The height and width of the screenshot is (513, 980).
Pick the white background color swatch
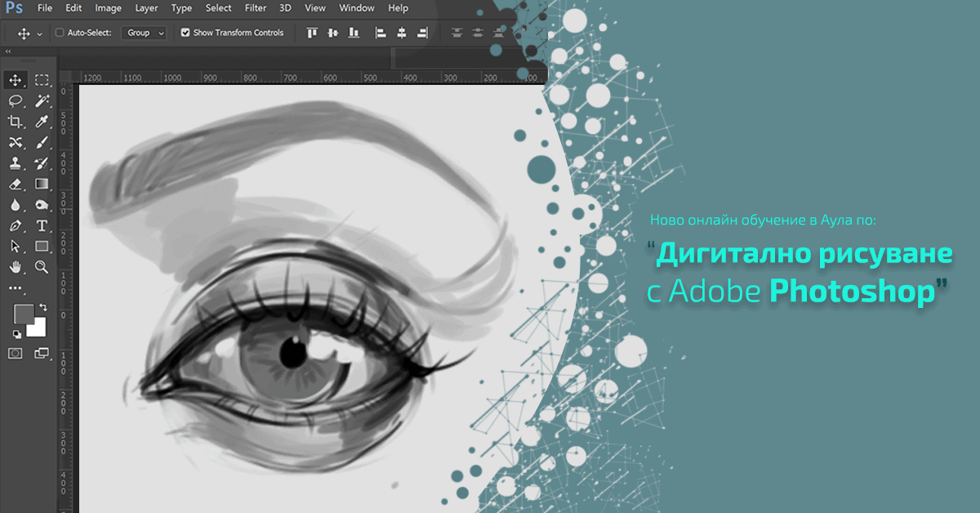click(38, 330)
